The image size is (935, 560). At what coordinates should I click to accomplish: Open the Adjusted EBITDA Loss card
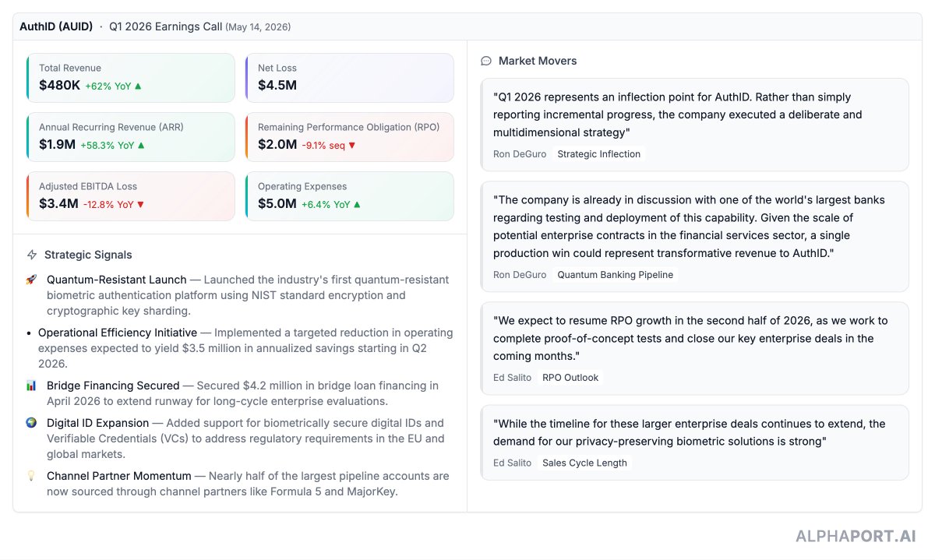click(x=130, y=196)
